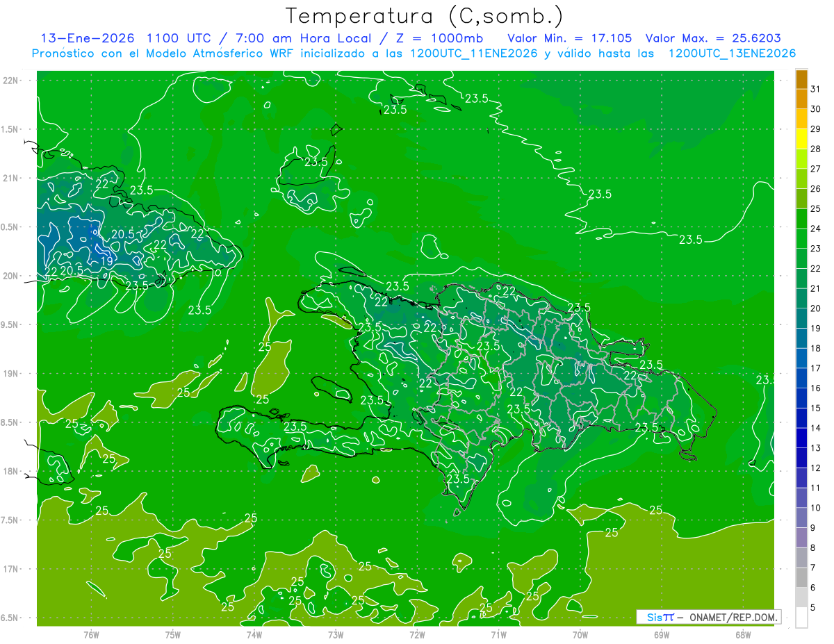Click the 21N latitude axis label

pyautogui.click(x=11, y=178)
